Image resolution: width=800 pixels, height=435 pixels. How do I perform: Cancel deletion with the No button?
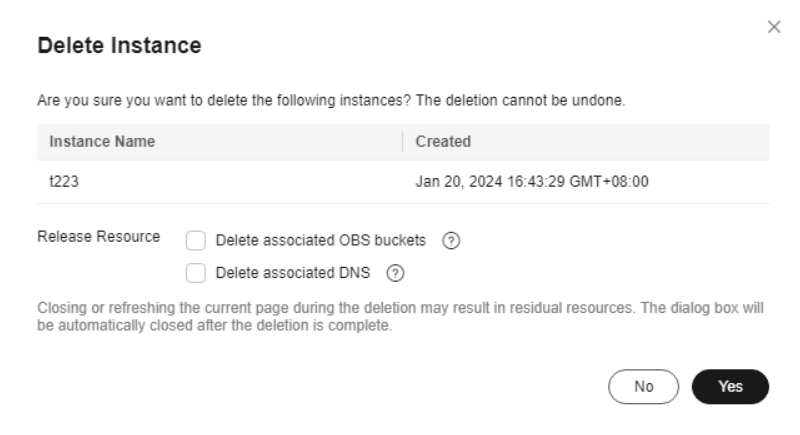pos(643,387)
